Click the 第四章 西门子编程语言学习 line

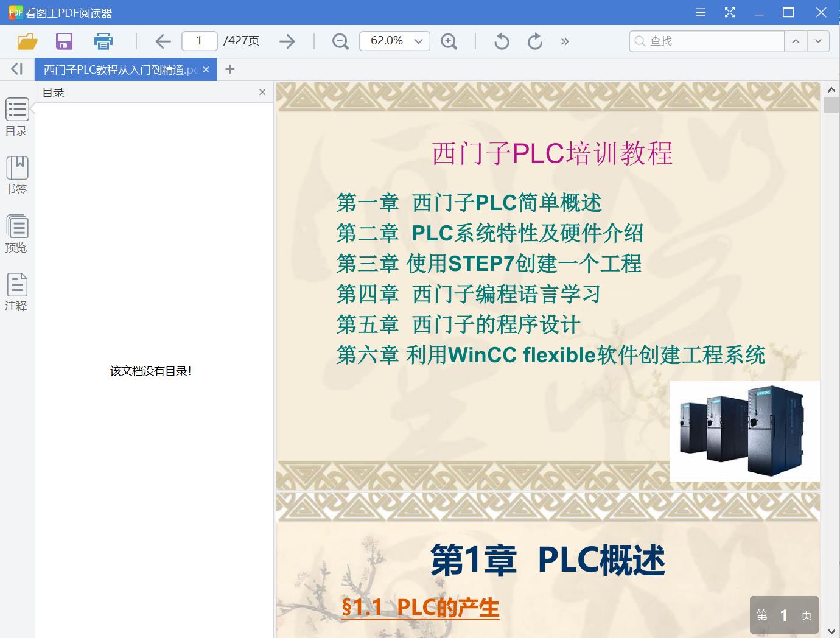469,294
